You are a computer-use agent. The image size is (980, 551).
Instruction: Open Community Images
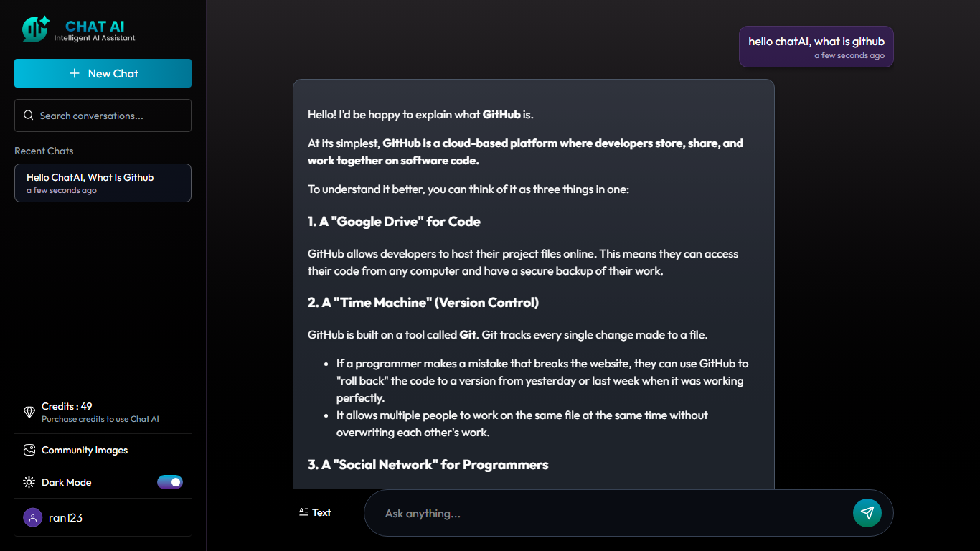pos(103,450)
